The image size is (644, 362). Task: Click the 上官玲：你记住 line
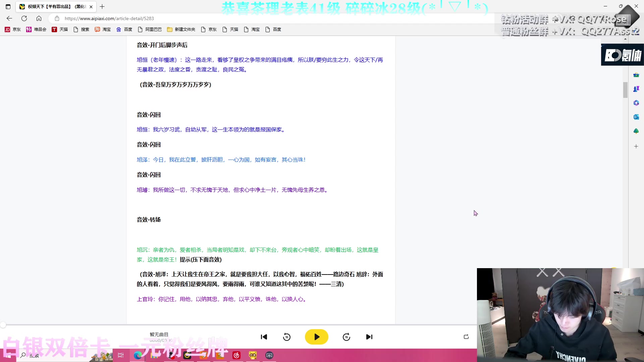coord(222,299)
